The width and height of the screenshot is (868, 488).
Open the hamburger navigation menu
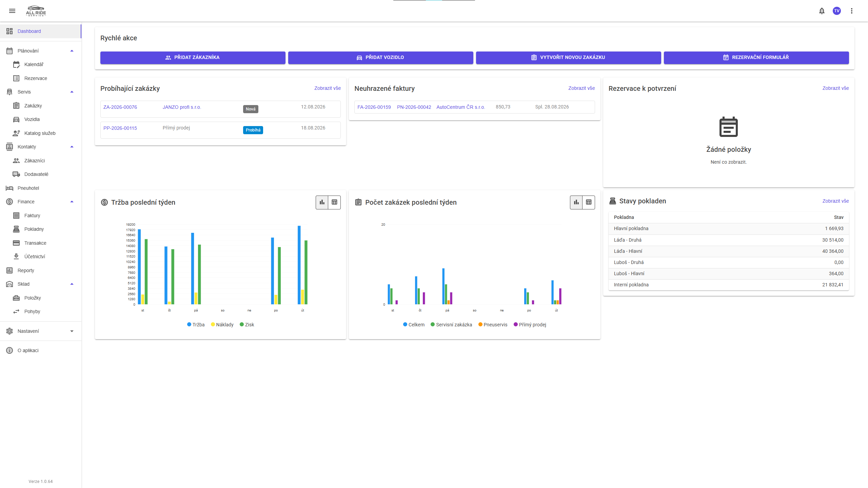(12, 11)
